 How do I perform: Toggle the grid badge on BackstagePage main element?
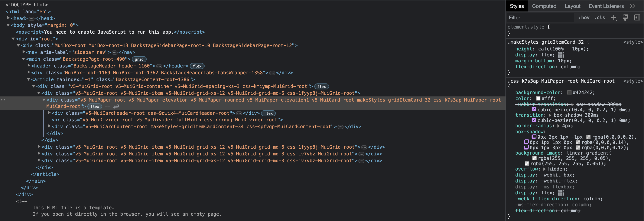139,59
